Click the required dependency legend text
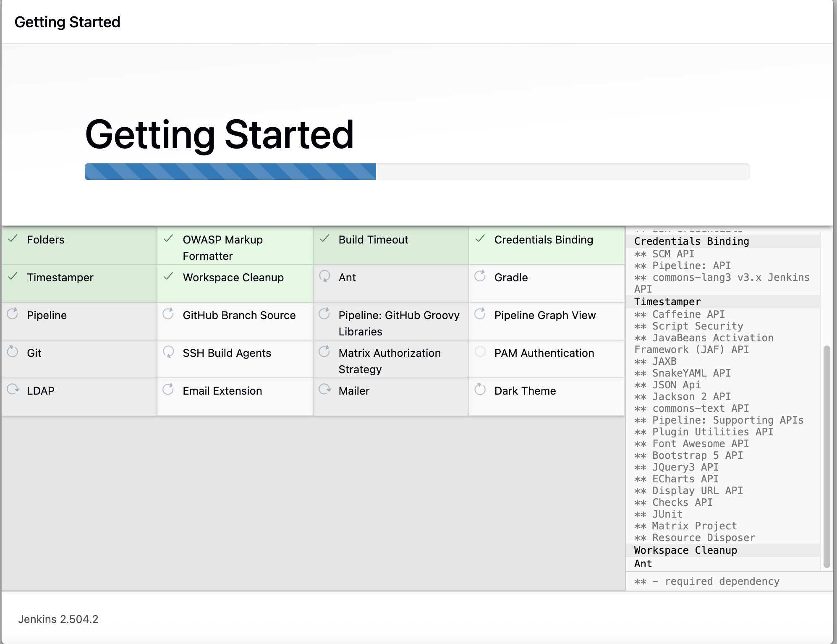Image resolution: width=837 pixels, height=644 pixels. pos(707,581)
